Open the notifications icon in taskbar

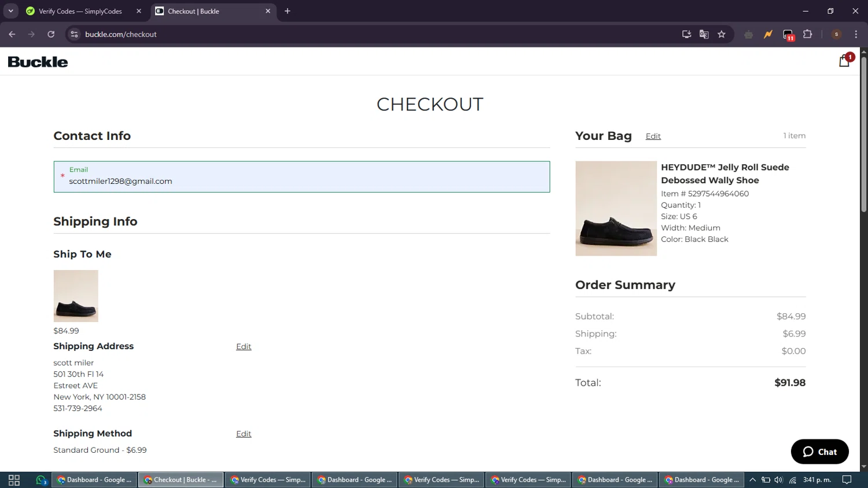tap(847, 480)
